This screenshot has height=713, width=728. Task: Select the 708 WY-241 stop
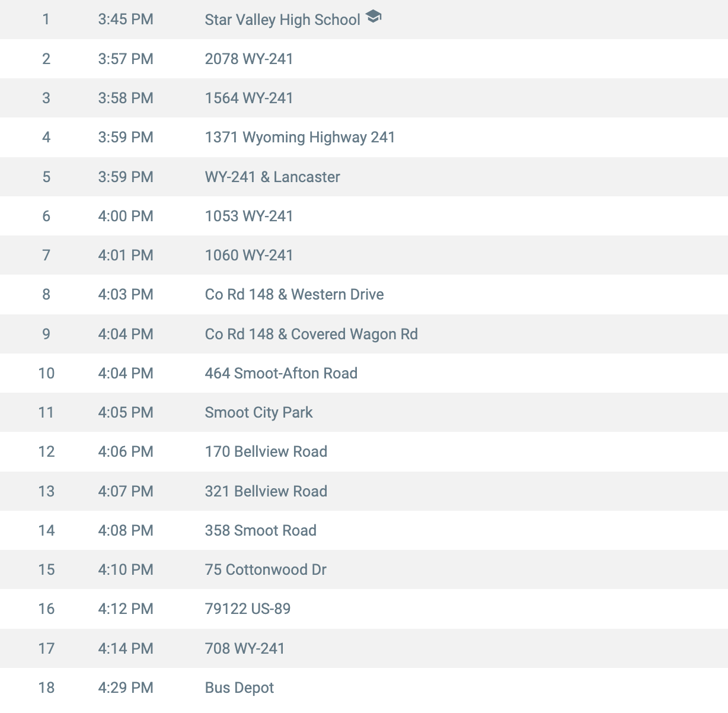[245, 648]
